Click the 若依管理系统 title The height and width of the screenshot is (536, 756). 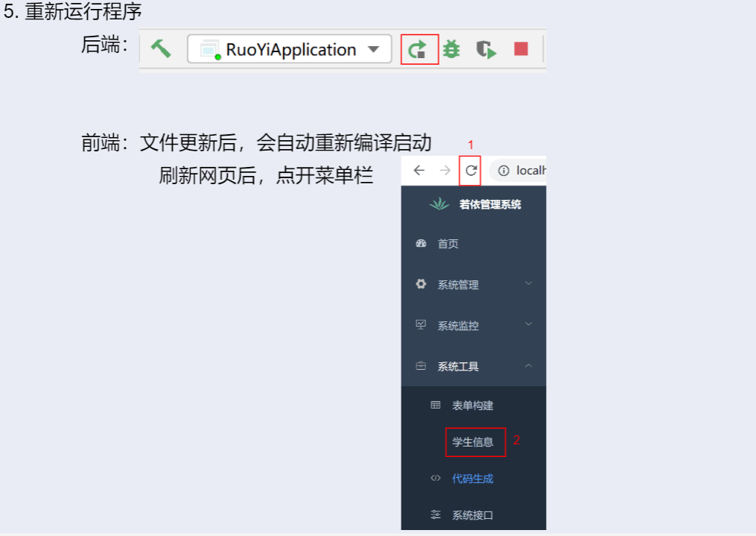point(490,204)
